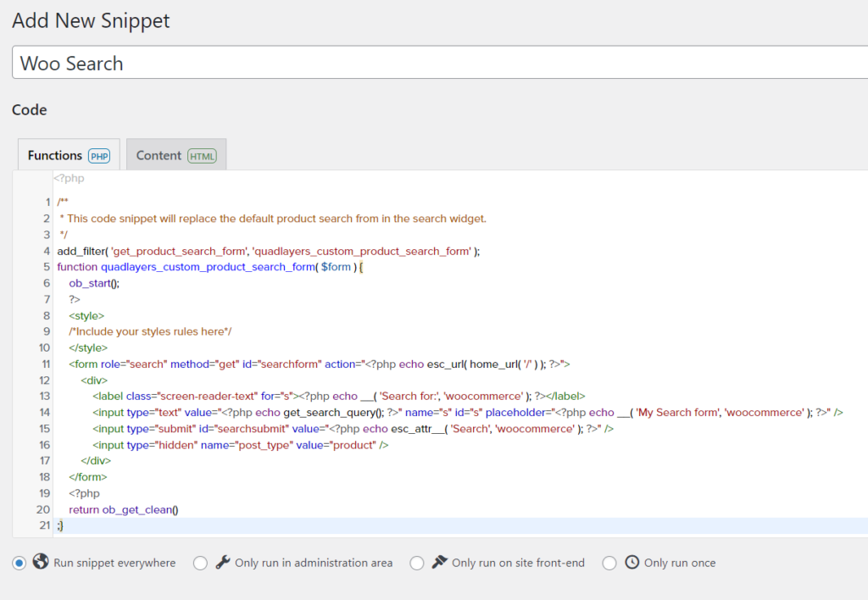Screen dimensions: 868x600
Task: Click the 'Only run on site front-end' label
Action: pyautogui.click(x=518, y=563)
